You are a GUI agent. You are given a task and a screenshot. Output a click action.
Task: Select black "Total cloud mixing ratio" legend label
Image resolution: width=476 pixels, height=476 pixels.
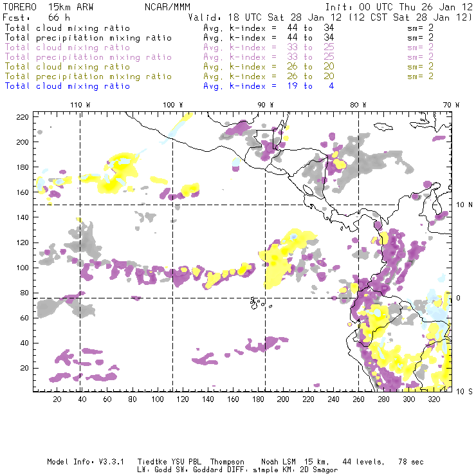[x=68, y=28]
